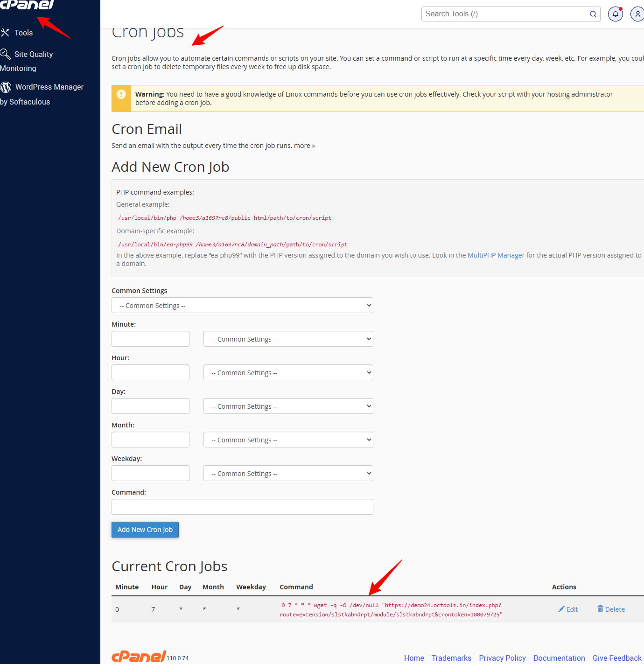Open the MultiPHP Manager link

pyautogui.click(x=496, y=255)
